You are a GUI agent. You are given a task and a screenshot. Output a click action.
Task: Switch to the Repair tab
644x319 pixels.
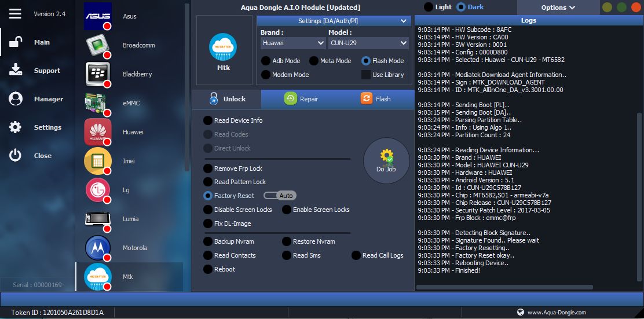click(x=301, y=99)
